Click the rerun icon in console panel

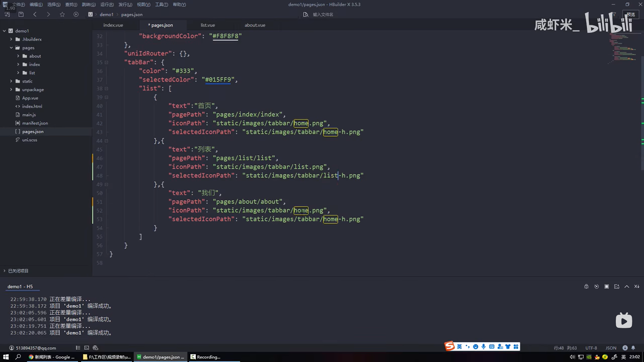(596, 287)
